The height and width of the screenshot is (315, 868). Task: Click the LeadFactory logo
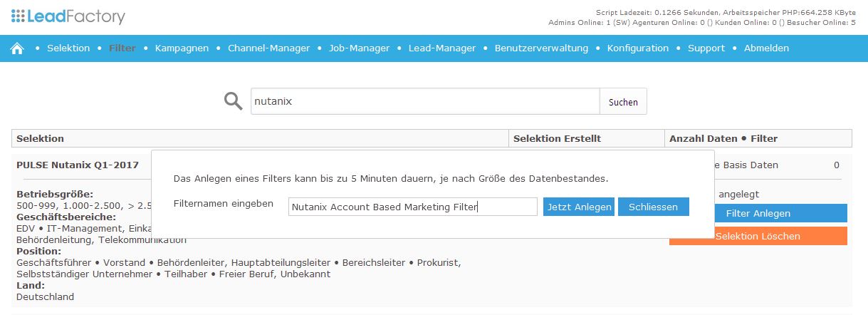68,16
